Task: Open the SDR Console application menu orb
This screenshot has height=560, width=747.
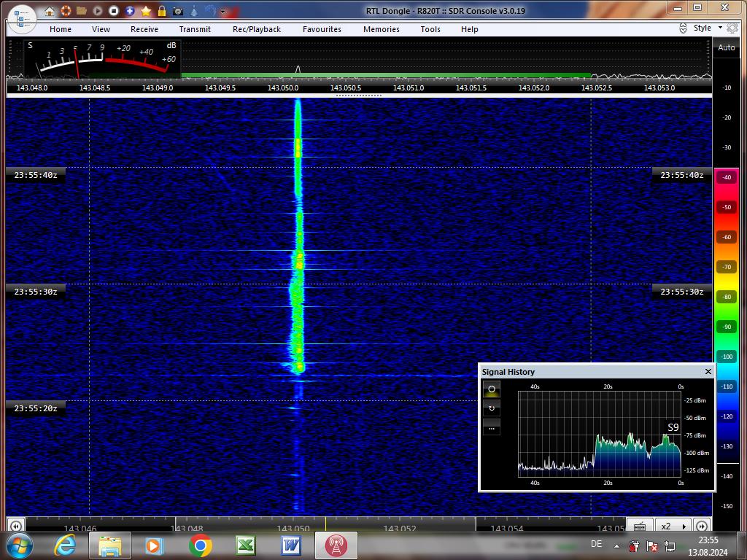Action: click(22, 19)
